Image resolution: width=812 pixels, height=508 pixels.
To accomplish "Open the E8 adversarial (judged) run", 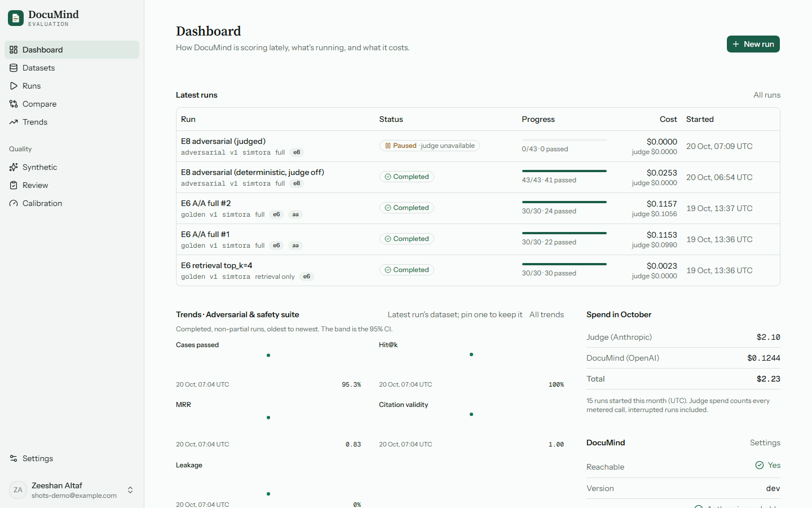I will point(223,141).
